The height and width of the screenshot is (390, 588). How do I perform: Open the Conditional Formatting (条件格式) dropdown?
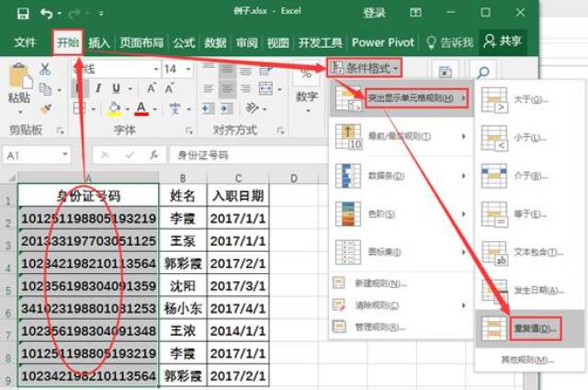[x=364, y=68]
